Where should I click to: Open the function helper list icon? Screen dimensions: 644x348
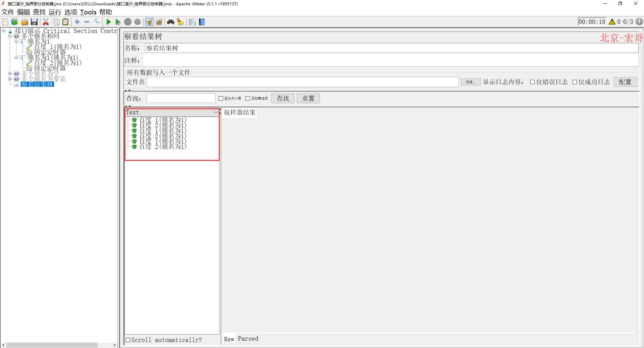coord(192,22)
